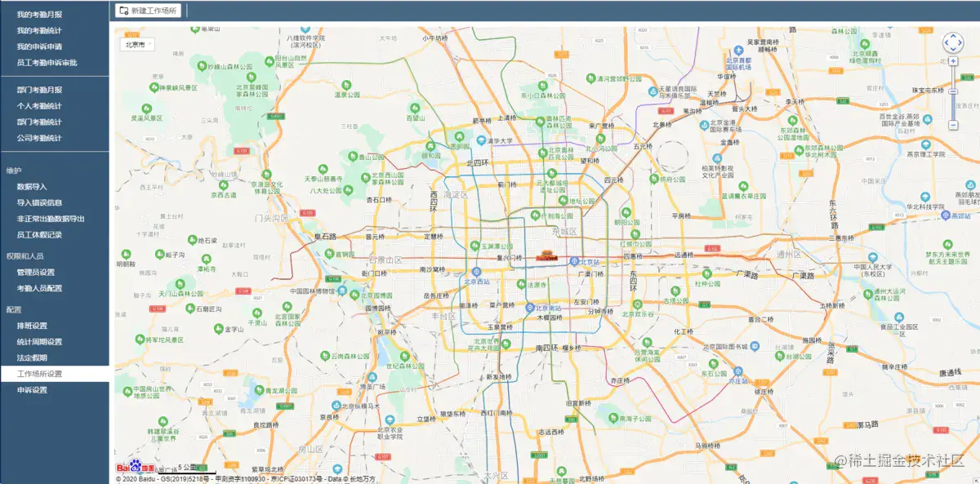Screen dimensions: 980x484
Task: Click 青龙湖公园 park icon
Action: coord(257,392)
